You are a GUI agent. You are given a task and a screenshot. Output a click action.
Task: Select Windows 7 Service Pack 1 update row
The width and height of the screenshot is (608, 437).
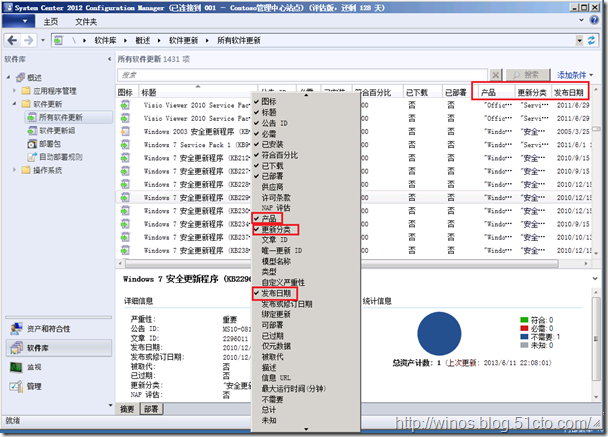click(353, 145)
